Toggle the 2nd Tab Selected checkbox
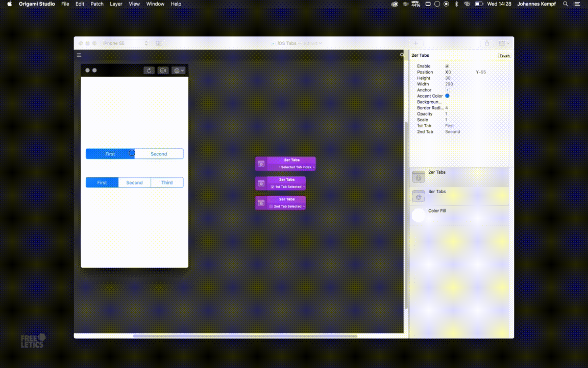The width and height of the screenshot is (588, 368). 271,206
